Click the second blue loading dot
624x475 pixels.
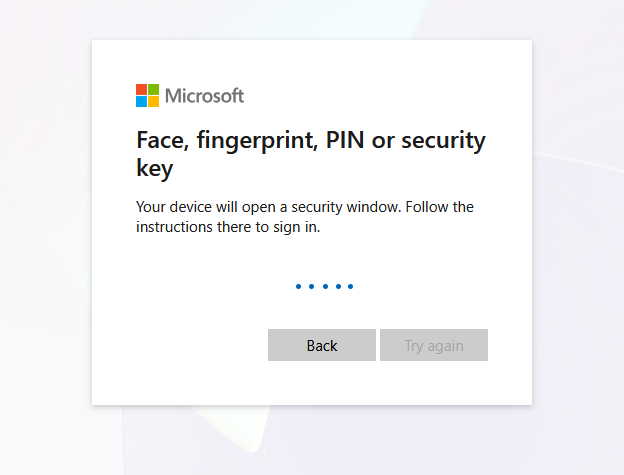311,287
